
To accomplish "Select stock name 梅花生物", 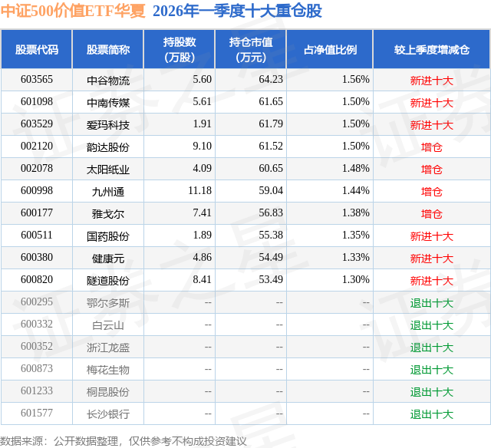I will (x=108, y=370).
